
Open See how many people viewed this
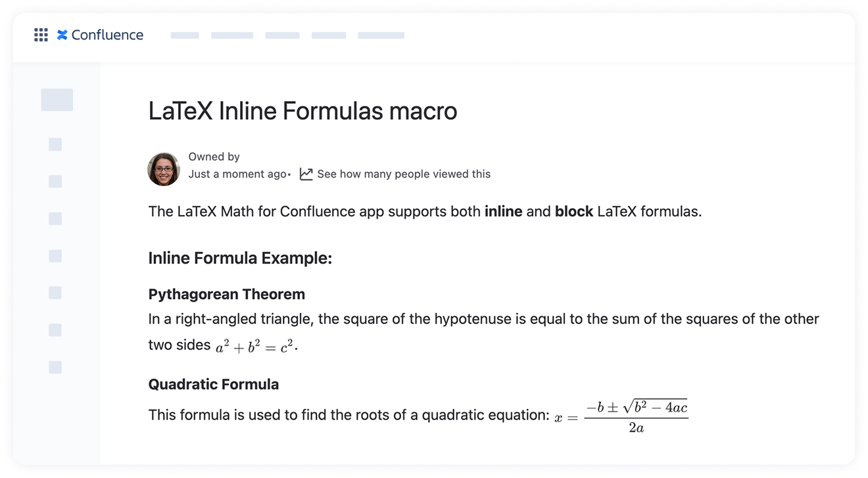[x=404, y=174]
